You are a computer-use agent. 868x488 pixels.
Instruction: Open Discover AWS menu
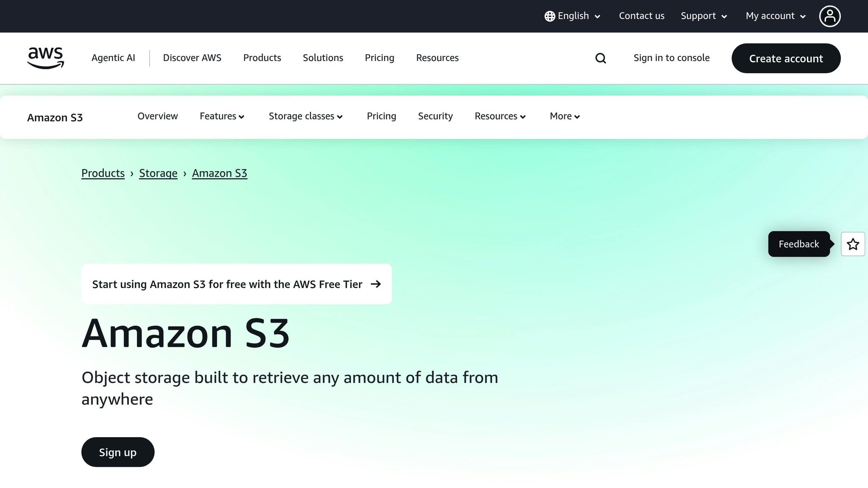pos(192,58)
